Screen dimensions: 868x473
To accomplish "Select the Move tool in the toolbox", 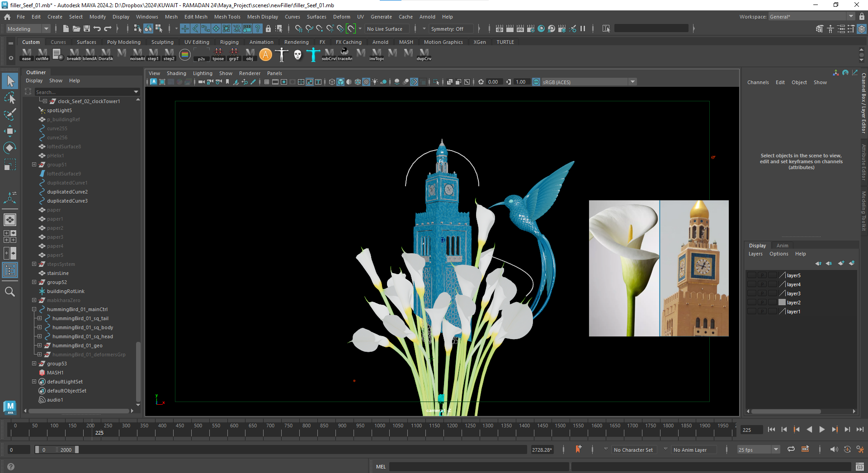I will tap(10, 131).
